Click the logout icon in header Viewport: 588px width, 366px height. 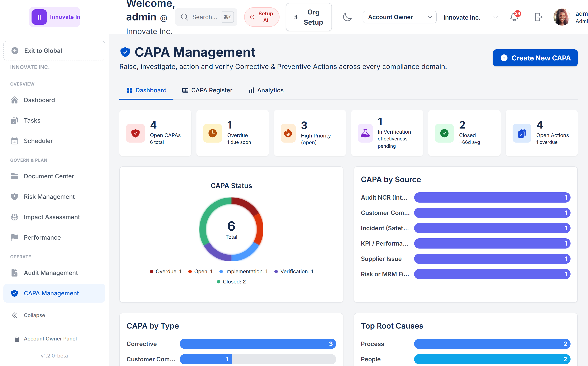click(538, 17)
